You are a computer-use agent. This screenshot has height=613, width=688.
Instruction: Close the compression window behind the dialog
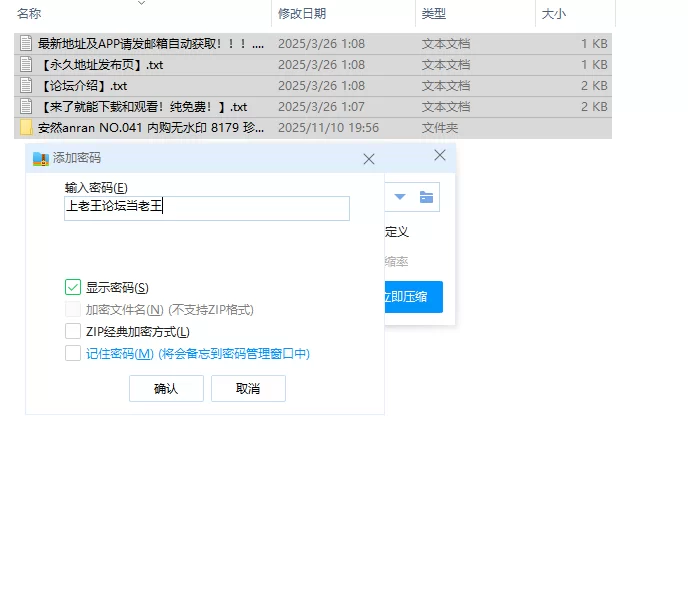440,155
